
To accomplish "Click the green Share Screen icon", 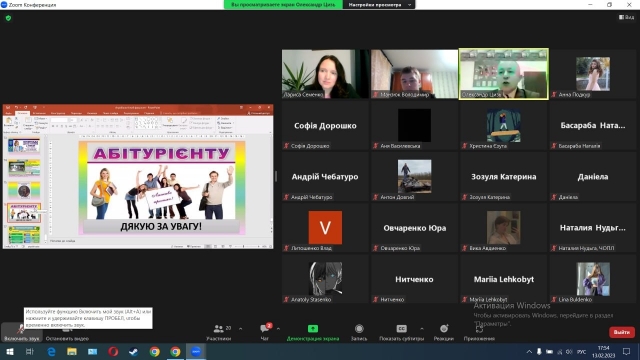I will click(313, 329).
